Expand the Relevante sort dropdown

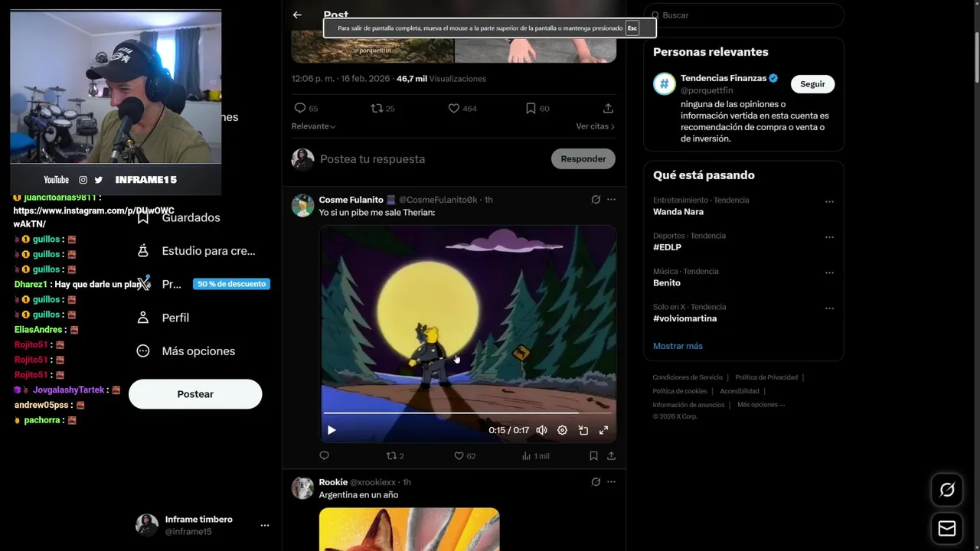pyautogui.click(x=313, y=126)
